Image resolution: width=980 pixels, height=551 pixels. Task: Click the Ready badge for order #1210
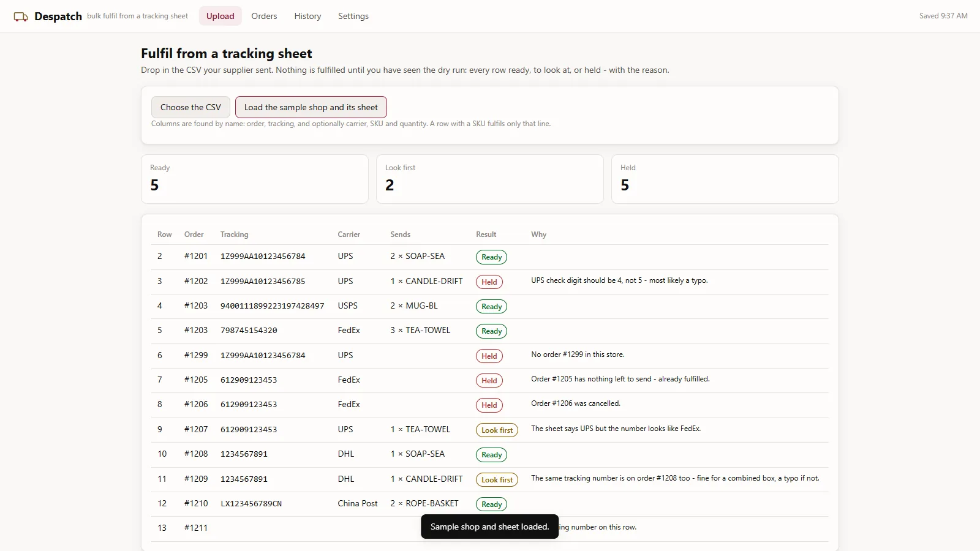491,504
